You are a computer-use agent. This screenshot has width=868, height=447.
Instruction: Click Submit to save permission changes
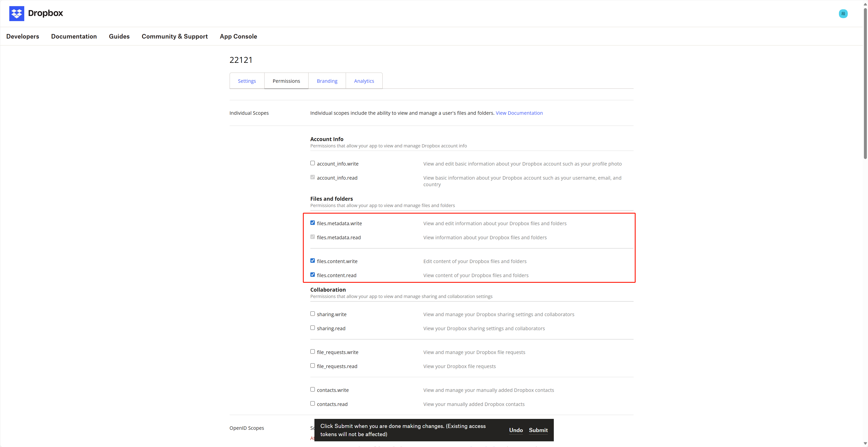pyautogui.click(x=538, y=430)
